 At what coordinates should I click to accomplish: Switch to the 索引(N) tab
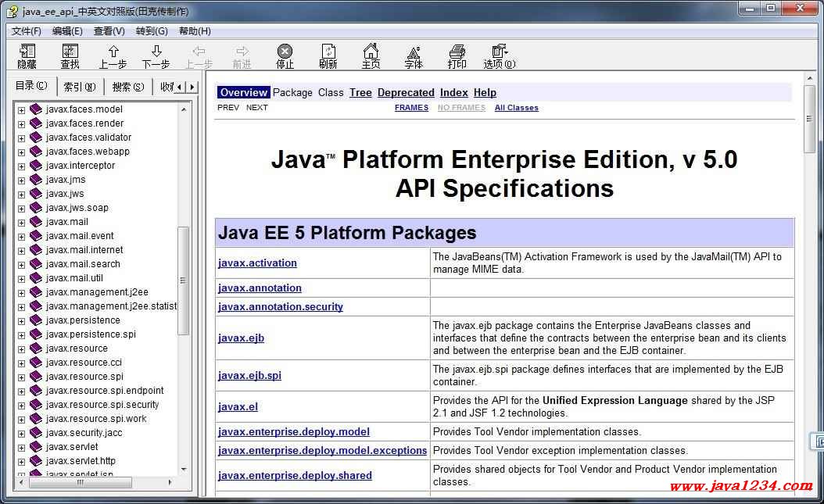(x=80, y=88)
